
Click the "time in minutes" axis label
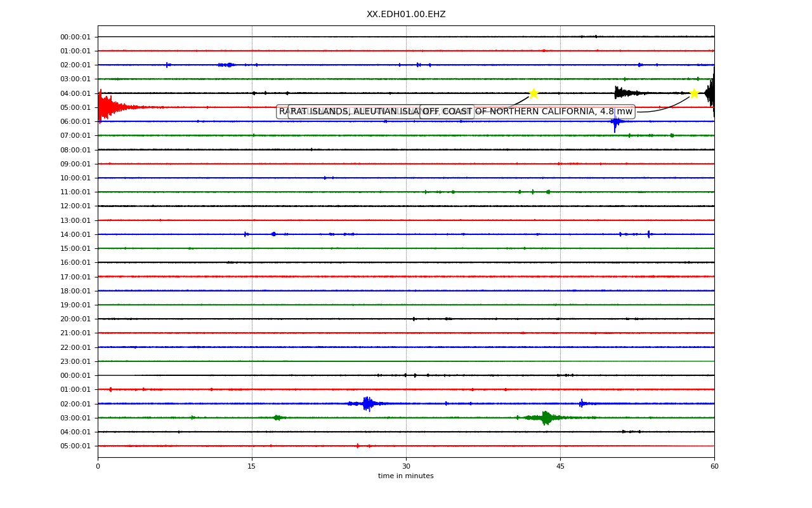tap(406, 476)
